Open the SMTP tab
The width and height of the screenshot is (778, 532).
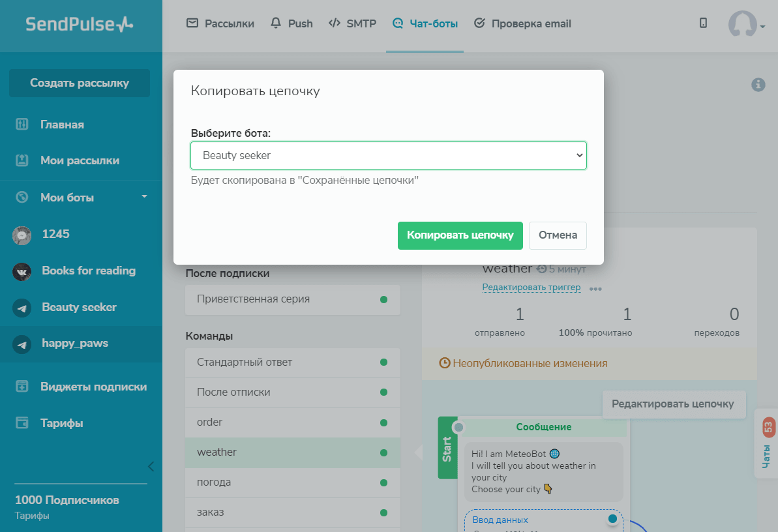pos(352,24)
